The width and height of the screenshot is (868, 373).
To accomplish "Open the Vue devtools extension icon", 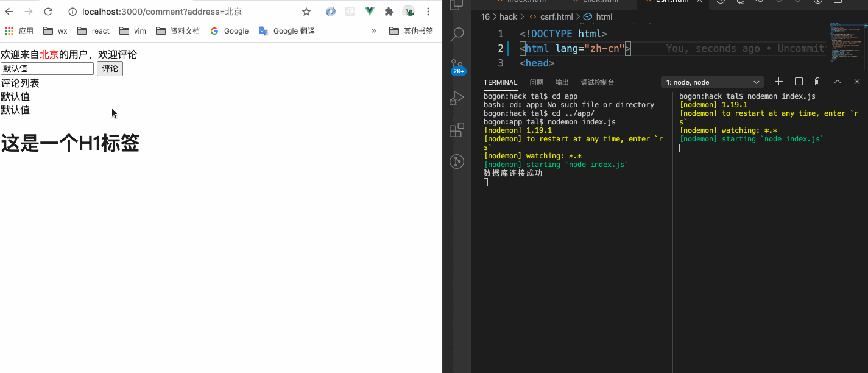I will coord(369,12).
